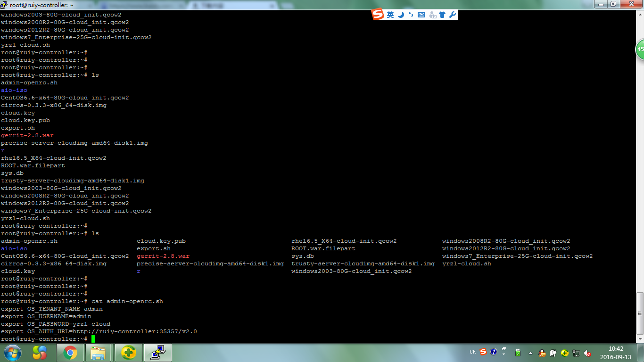The width and height of the screenshot is (644, 362).
Task: Click 'export OS_TENANT_NAME=admin' line
Action: [x=52, y=309]
